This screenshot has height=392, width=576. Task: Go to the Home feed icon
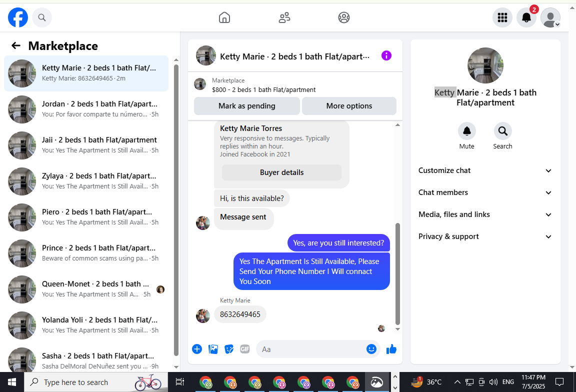[x=224, y=17]
